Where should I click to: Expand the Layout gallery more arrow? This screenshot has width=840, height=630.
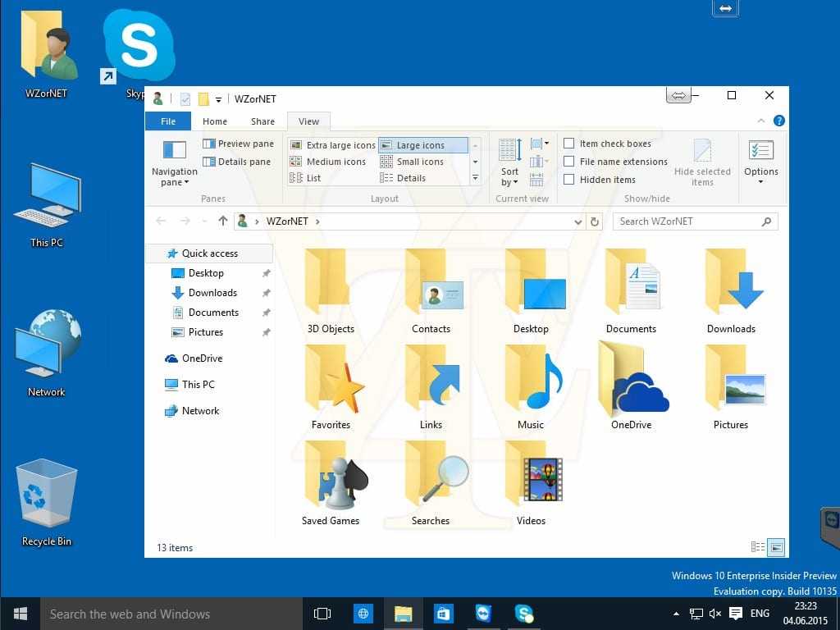475,177
